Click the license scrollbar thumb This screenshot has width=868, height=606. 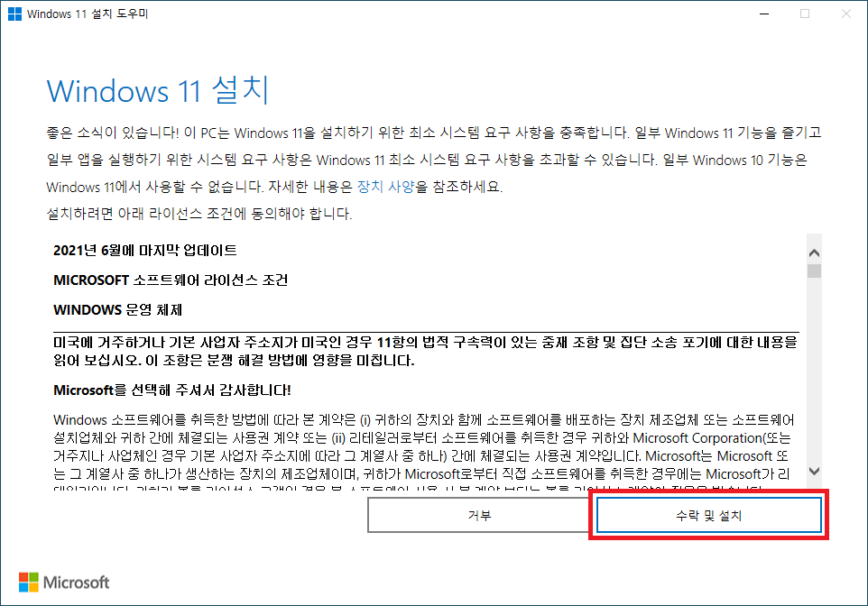(x=814, y=271)
